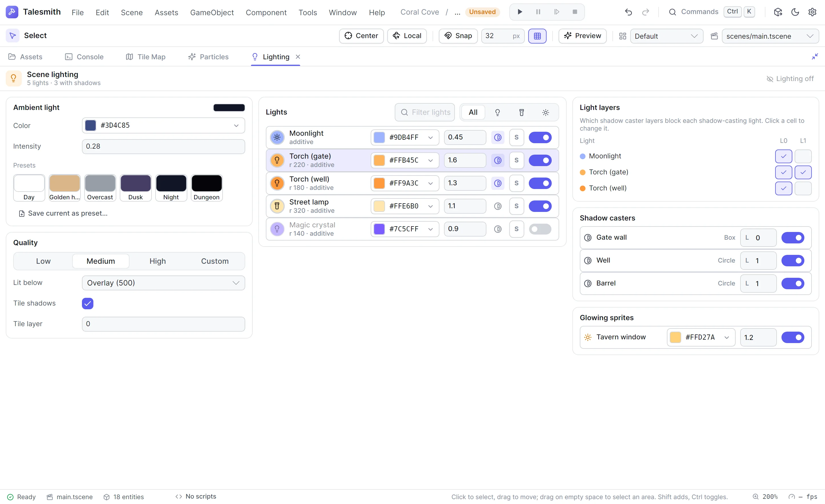This screenshot has height=504, width=825.
Task: Turn off Street lamp toggle
Action: pyautogui.click(x=540, y=206)
